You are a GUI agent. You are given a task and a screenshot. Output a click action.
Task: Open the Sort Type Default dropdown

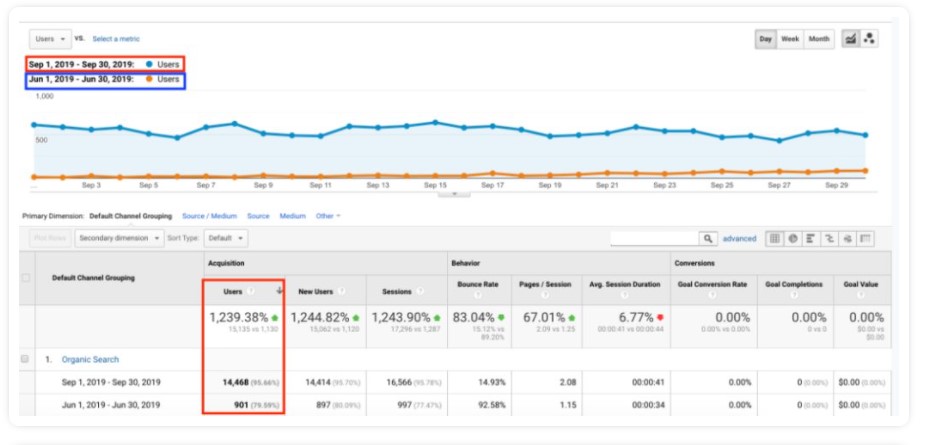click(x=226, y=239)
